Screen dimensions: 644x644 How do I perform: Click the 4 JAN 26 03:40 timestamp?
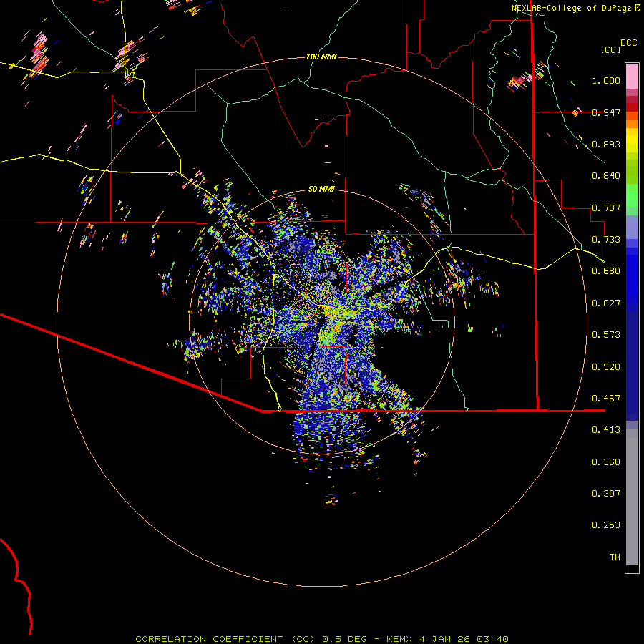(464, 639)
